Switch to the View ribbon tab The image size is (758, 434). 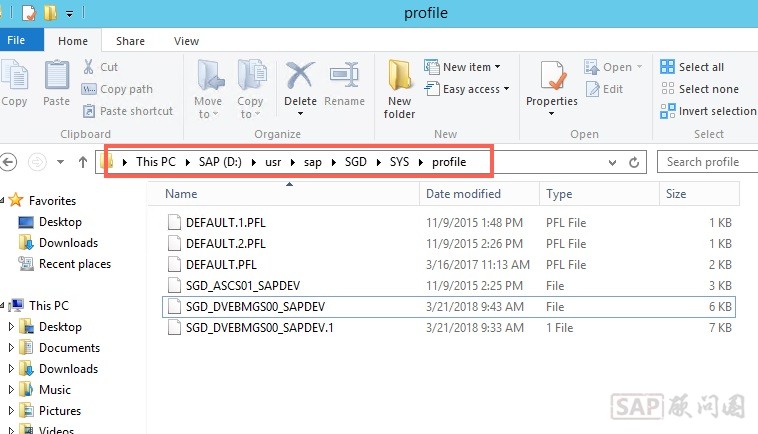pos(186,41)
